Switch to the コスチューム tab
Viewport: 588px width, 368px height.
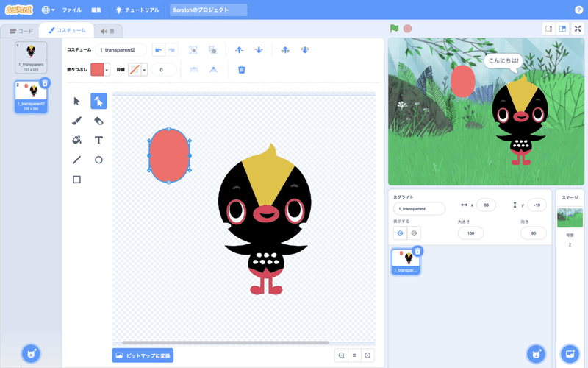click(67, 30)
